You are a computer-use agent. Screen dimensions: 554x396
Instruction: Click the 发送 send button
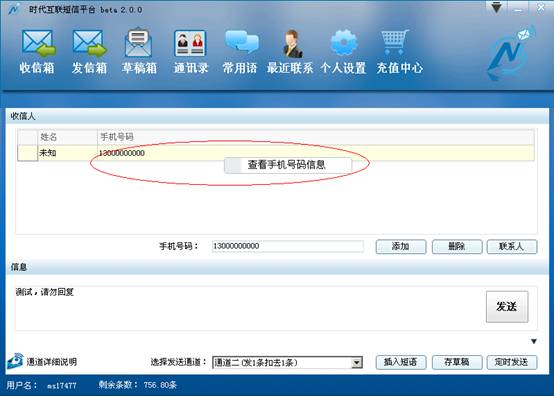507,306
